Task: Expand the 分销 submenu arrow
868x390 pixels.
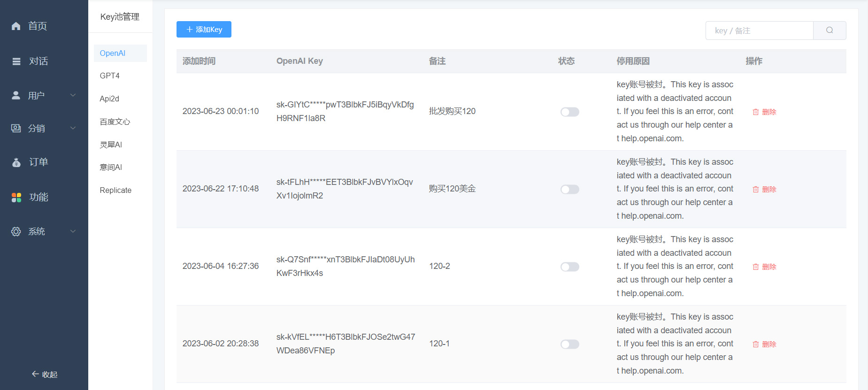Action: click(73, 129)
